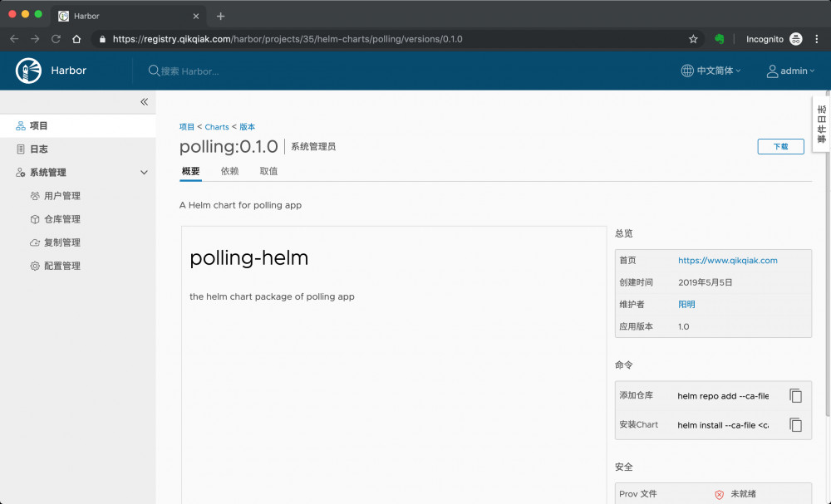Copy the helm repo add command
This screenshot has height=504, width=831.
(x=795, y=395)
